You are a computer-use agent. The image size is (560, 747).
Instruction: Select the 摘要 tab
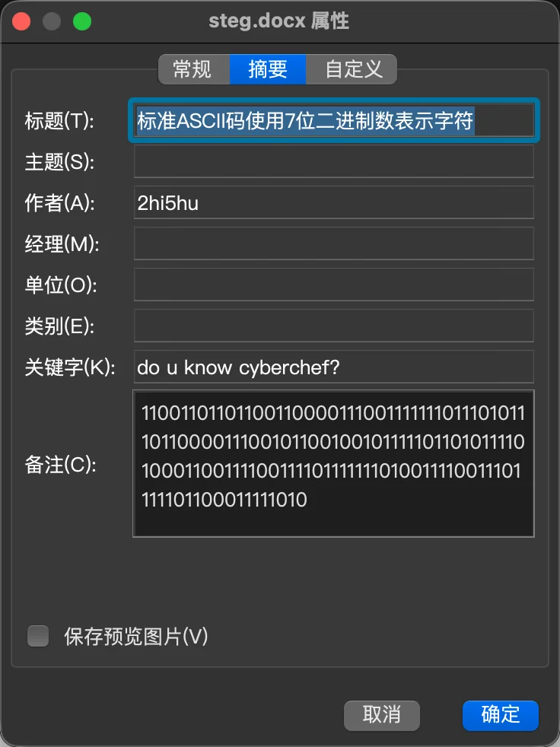[x=267, y=69]
